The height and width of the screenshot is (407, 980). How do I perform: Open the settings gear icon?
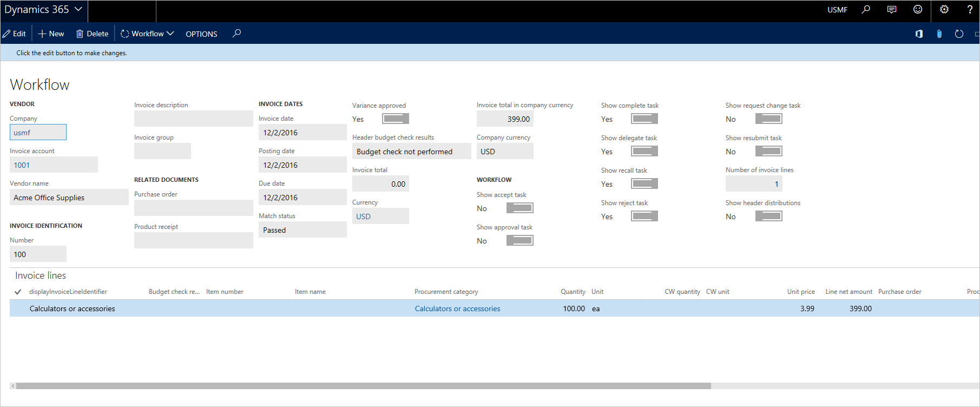click(944, 9)
